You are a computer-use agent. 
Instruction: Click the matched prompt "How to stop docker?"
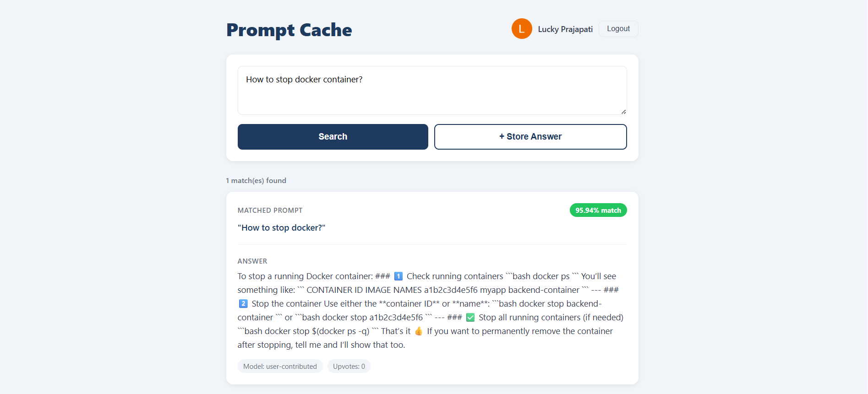pyautogui.click(x=281, y=227)
